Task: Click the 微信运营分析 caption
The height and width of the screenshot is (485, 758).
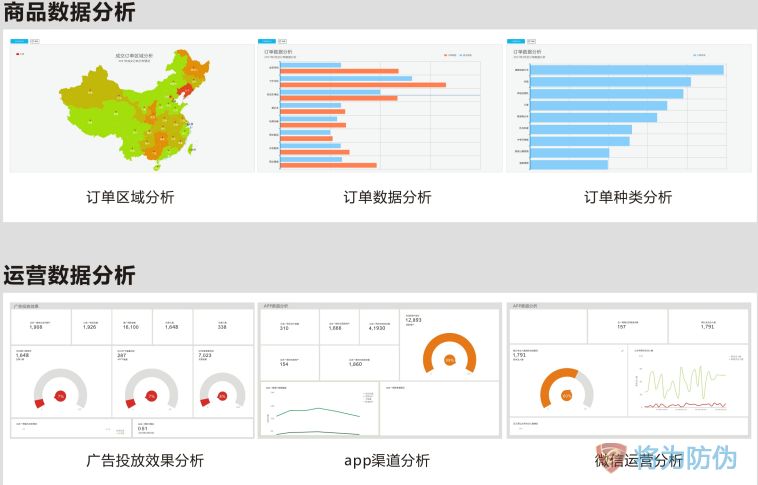Action: 638,460
